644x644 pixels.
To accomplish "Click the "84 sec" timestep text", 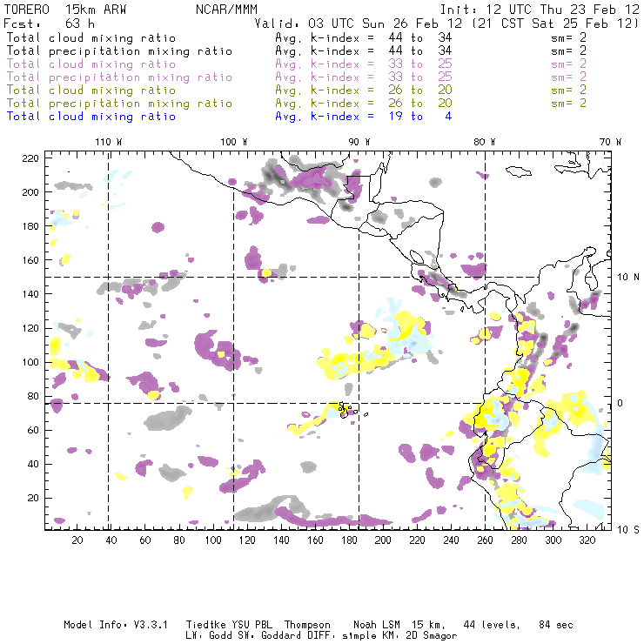I will (x=556, y=625).
